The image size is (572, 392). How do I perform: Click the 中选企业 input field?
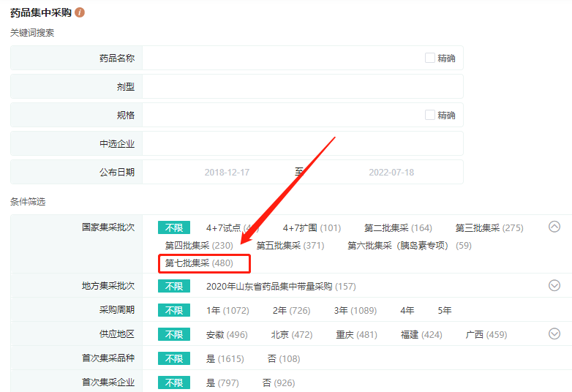point(302,143)
